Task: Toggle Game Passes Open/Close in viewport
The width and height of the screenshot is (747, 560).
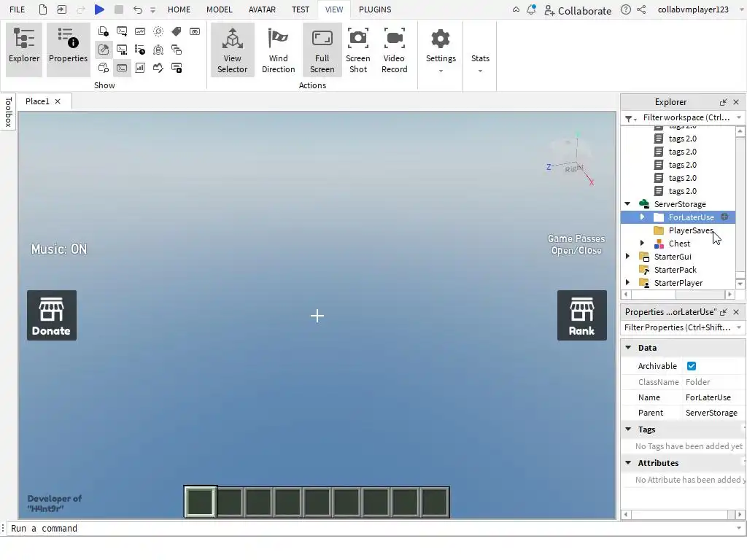Action: pos(576,244)
